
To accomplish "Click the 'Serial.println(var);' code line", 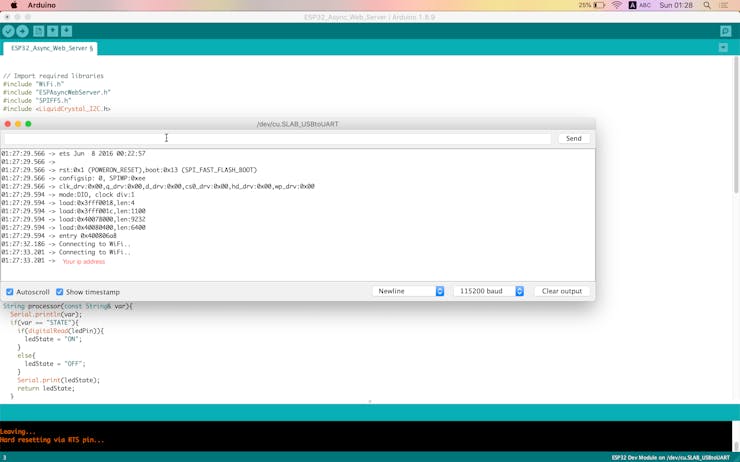I will tap(46, 314).
